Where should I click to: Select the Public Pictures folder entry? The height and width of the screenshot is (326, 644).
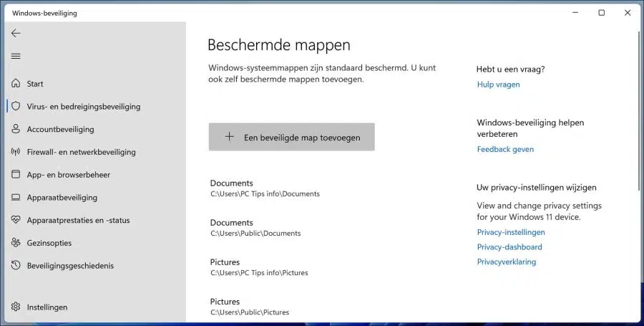(x=250, y=306)
